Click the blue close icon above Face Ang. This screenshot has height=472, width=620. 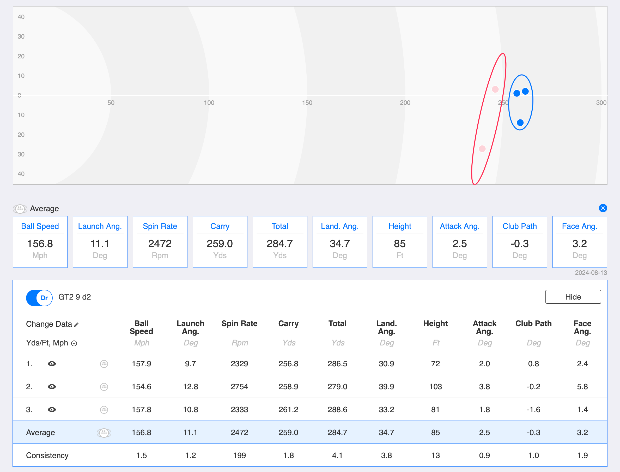(603, 208)
